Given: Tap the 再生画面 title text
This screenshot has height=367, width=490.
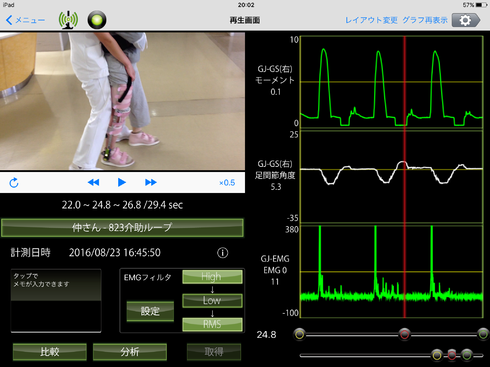Looking at the screenshot, I should point(245,20).
